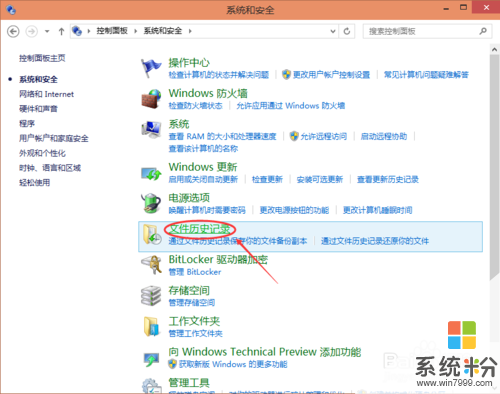Click the search magnifier icon
The width and height of the screenshot is (500, 394).
coord(483,31)
